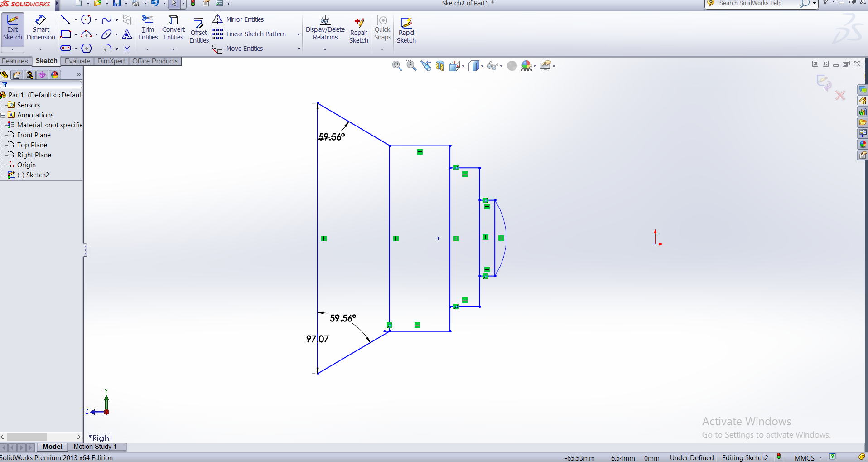
Task: Open the DimXpertManager tab
Action: tap(42, 75)
